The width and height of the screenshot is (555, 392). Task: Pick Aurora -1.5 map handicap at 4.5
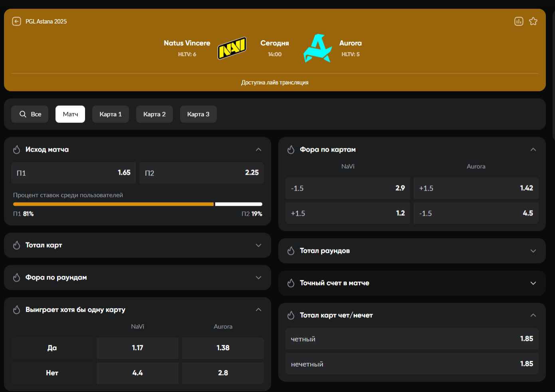click(476, 213)
